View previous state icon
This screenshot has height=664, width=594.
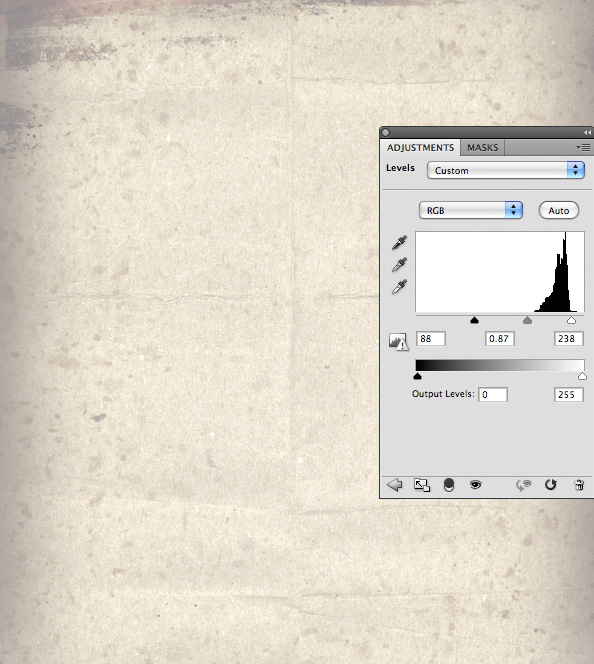pos(524,485)
